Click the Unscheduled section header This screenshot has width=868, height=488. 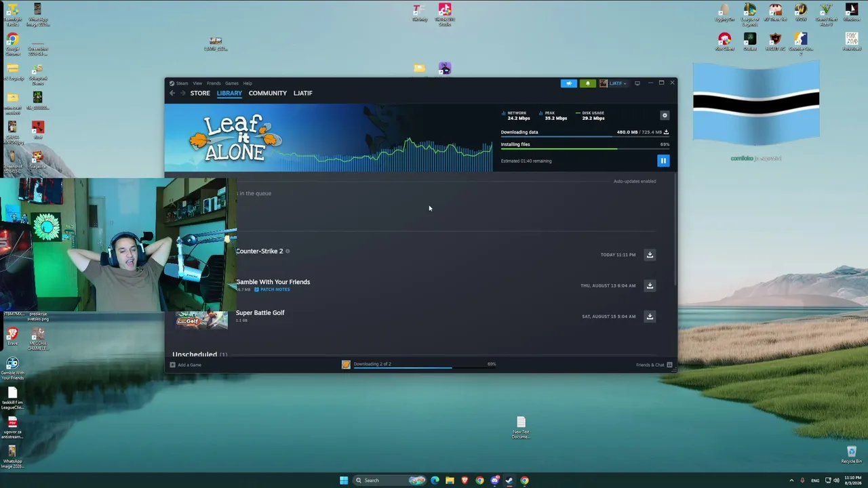tap(199, 354)
